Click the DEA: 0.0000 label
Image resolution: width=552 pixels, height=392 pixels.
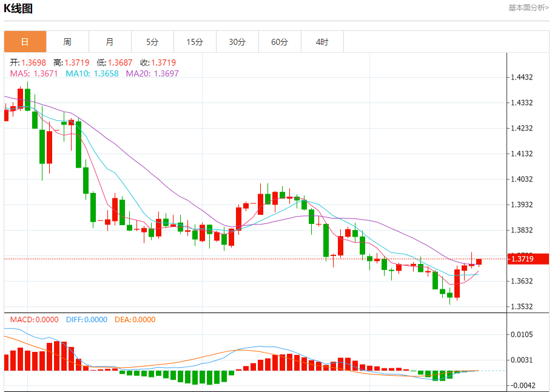click(x=135, y=320)
